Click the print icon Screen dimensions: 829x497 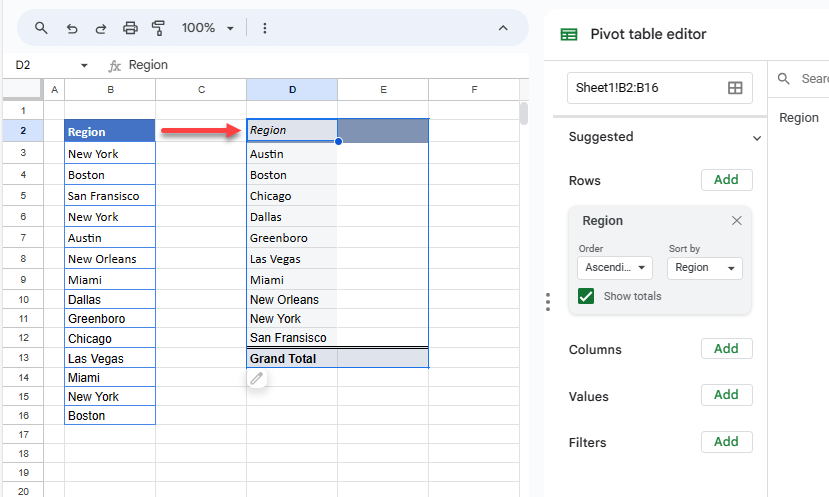[x=130, y=28]
